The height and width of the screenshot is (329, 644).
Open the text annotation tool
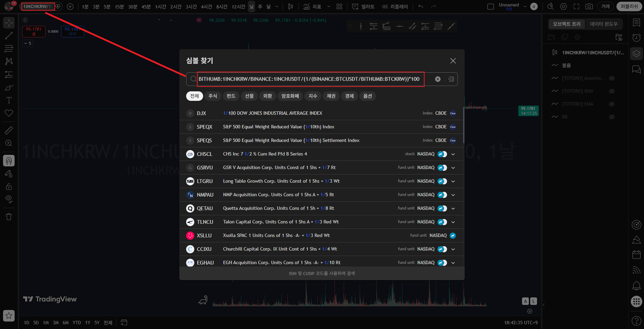[9, 100]
